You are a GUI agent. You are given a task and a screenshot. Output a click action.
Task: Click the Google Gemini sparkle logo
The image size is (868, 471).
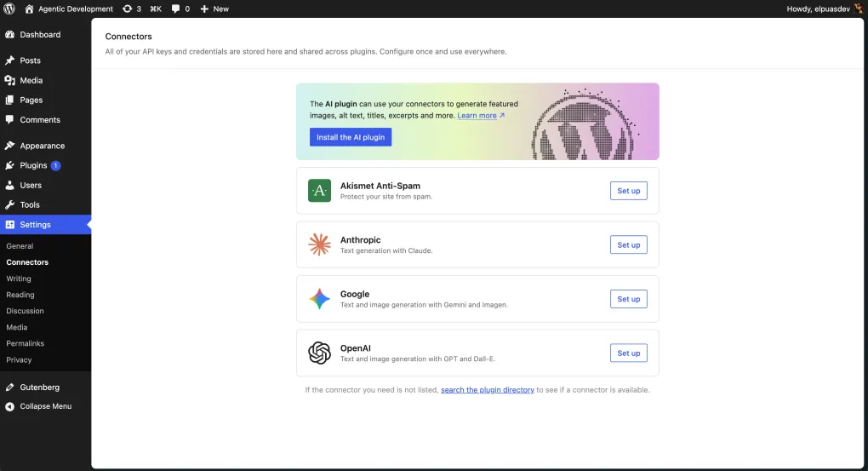click(319, 299)
